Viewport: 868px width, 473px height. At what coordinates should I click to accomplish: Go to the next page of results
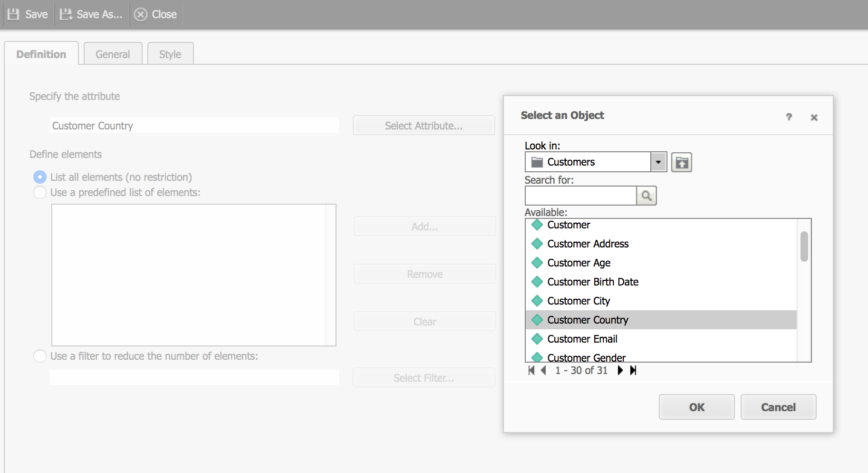(620, 370)
